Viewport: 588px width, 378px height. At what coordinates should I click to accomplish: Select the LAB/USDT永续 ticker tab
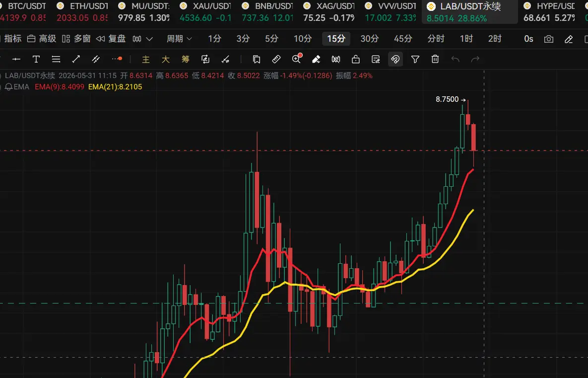coord(470,11)
